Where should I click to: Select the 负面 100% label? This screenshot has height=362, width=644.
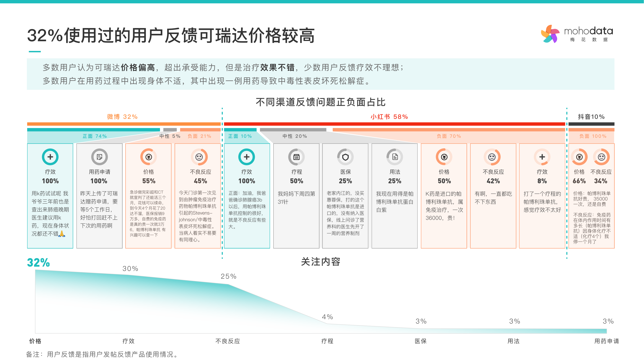(x=593, y=136)
